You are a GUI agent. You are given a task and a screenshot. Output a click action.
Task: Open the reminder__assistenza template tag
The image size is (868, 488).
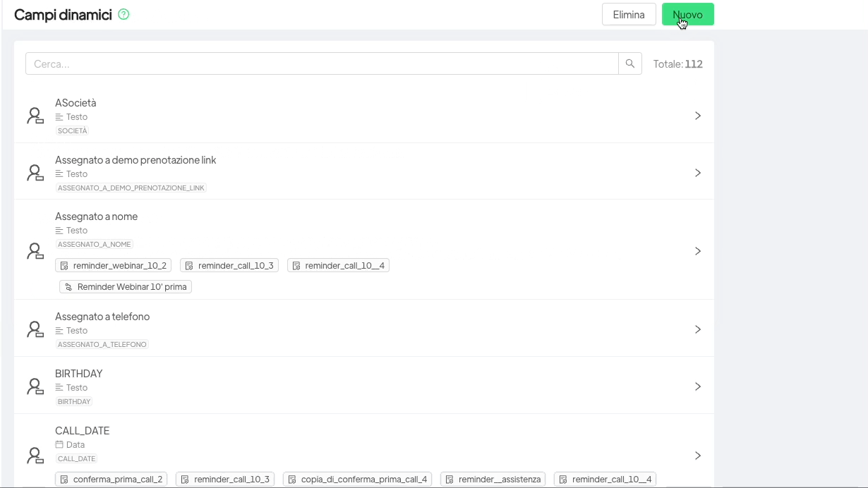click(493, 480)
